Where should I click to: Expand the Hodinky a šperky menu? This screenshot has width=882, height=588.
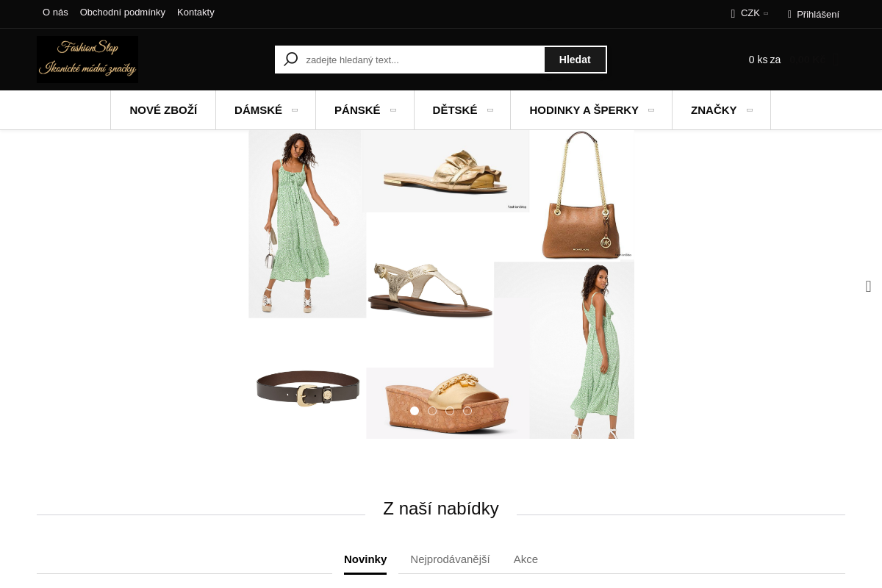591,110
